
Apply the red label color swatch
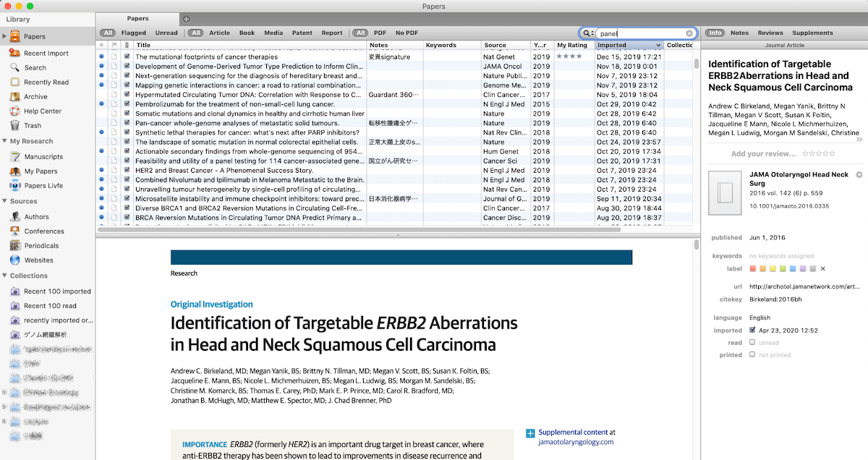[x=753, y=269]
